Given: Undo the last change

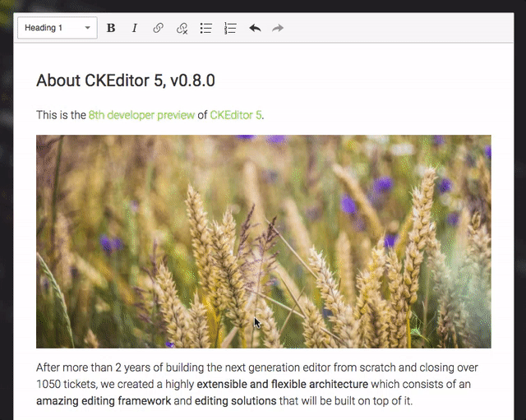Looking at the screenshot, I should point(255,28).
